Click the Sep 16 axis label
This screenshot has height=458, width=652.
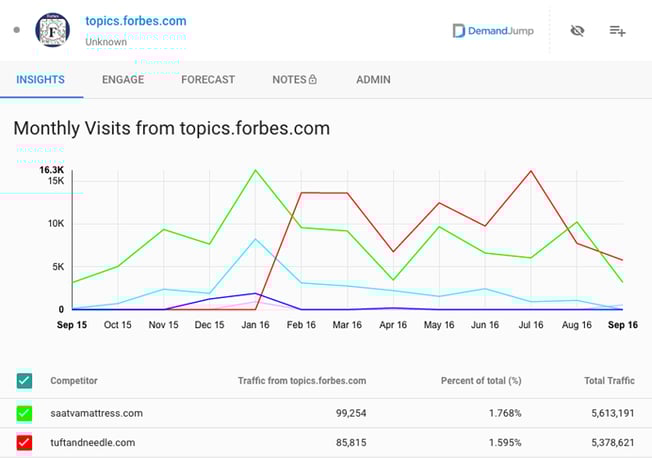click(x=622, y=325)
